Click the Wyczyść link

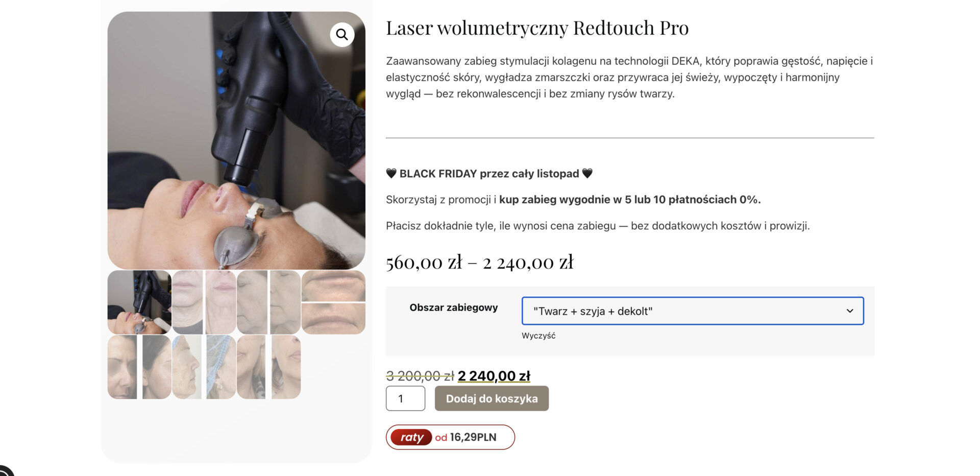click(538, 336)
